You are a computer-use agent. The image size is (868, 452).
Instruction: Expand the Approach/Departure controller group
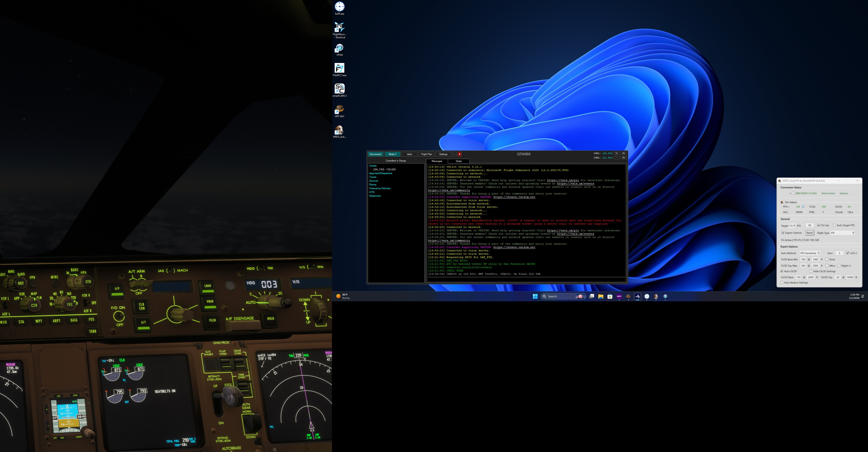(x=380, y=173)
